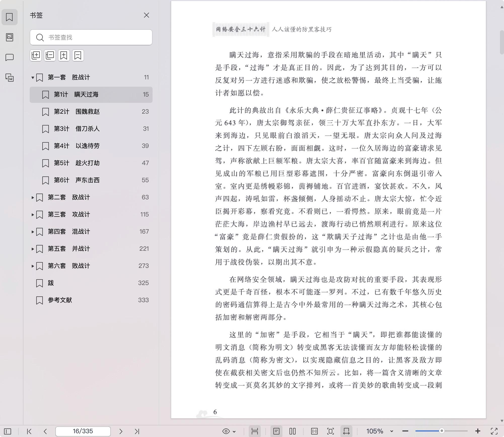Click the remove bookmark icon
Screen dimensions: 504x437
78,55
